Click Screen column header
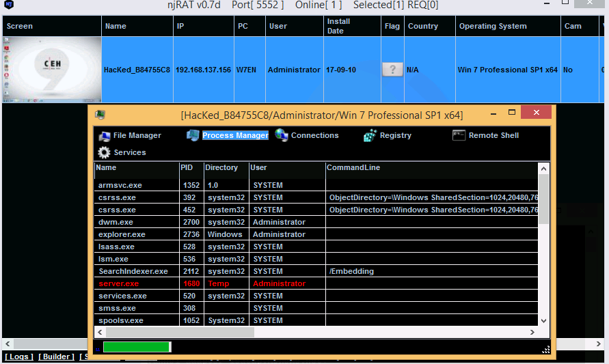This screenshot has height=364, width=609. point(52,26)
